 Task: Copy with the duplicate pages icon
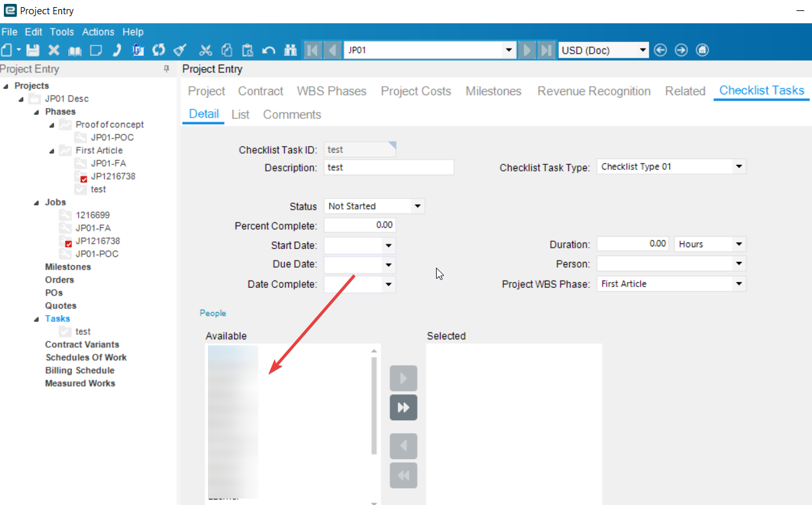[227, 50]
